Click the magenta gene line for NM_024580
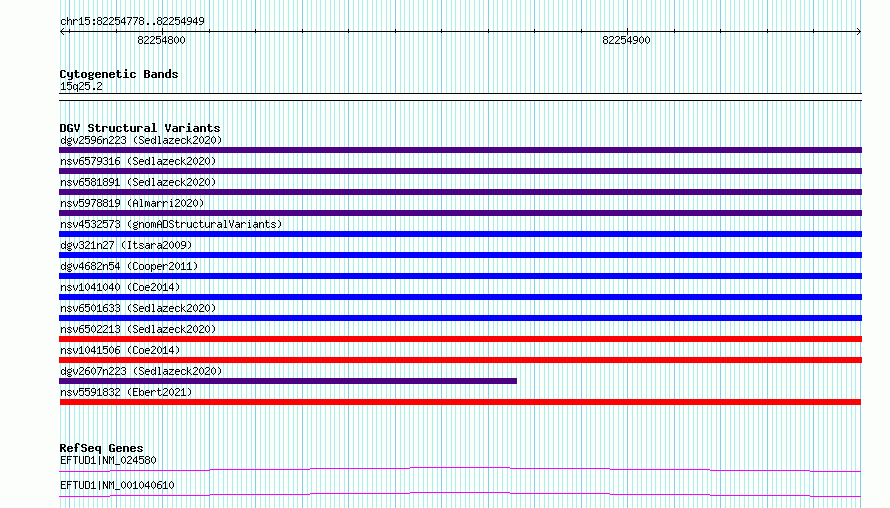The height and width of the screenshot is (508, 890). tap(460, 469)
